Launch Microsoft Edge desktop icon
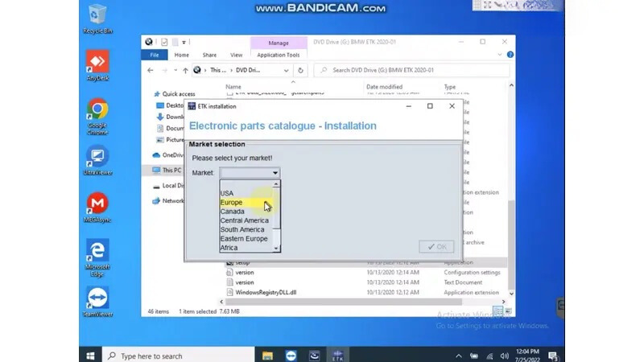Viewport: 644px width, 362px height. click(97, 251)
